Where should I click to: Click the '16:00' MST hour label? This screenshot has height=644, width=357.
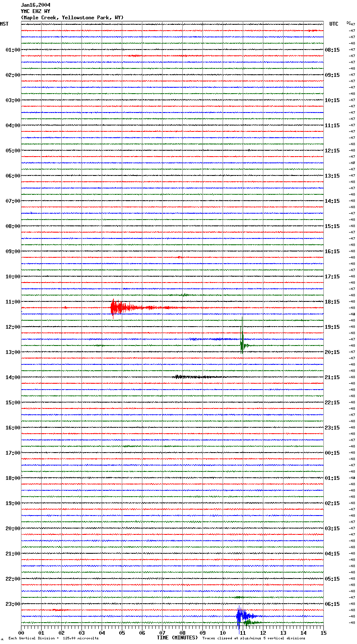tap(13, 428)
